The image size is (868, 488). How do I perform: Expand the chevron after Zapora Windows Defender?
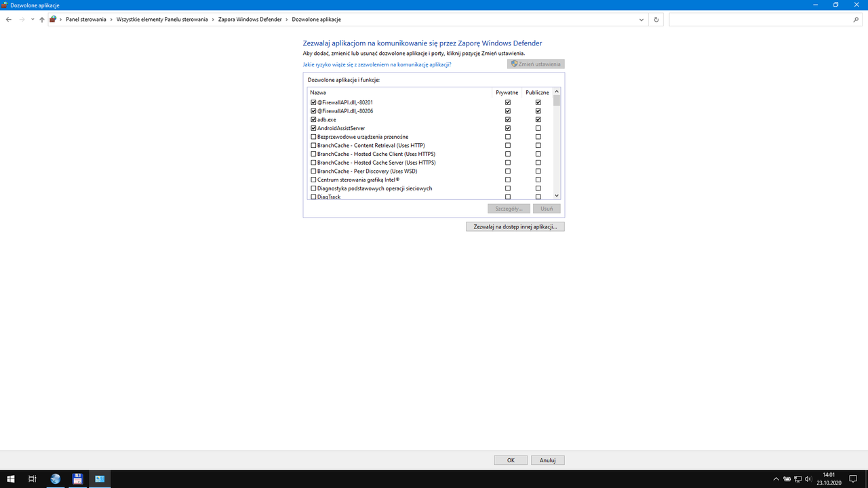coord(287,20)
